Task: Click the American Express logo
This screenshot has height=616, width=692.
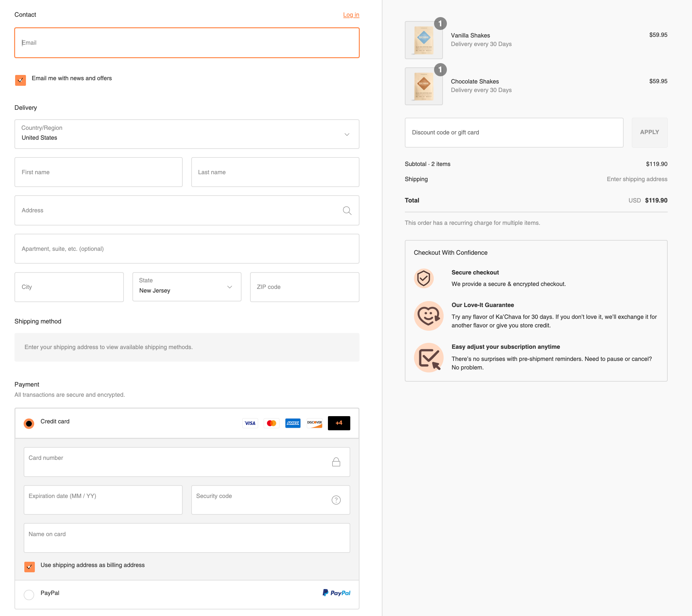Action: coord(293,423)
